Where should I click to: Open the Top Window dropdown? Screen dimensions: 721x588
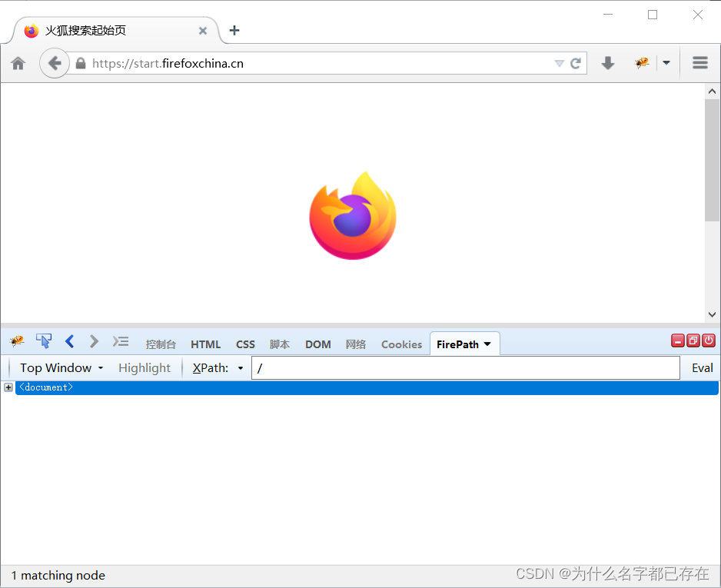[61, 367]
